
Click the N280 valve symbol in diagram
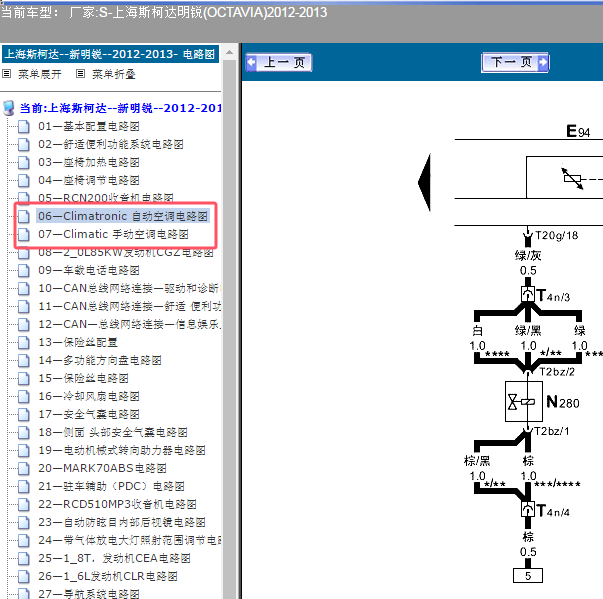click(524, 401)
